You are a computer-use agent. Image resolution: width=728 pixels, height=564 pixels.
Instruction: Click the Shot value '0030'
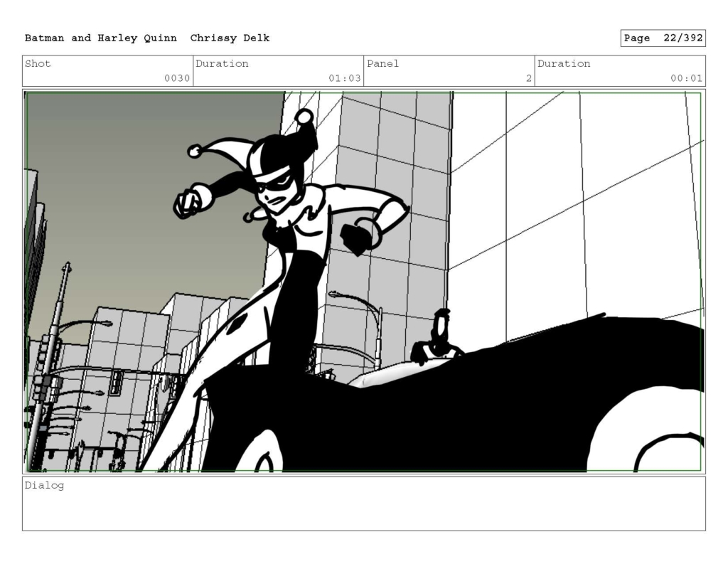177,78
